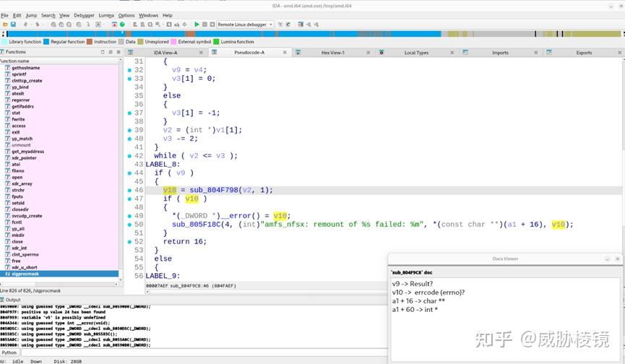Click the Output panel header icon

pyautogui.click(x=2, y=300)
